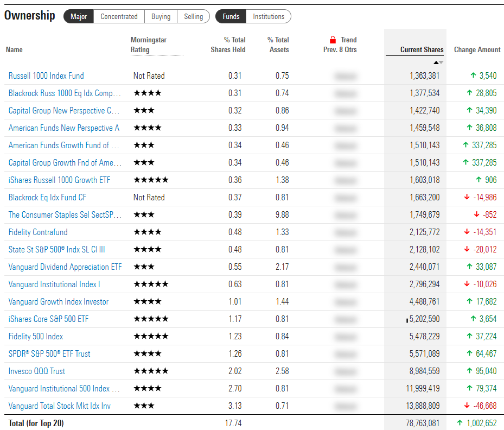Open the Blackrock Eq Idx Fund CF link
This screenshot has height=430, width=504.
(x=47, y=198)
